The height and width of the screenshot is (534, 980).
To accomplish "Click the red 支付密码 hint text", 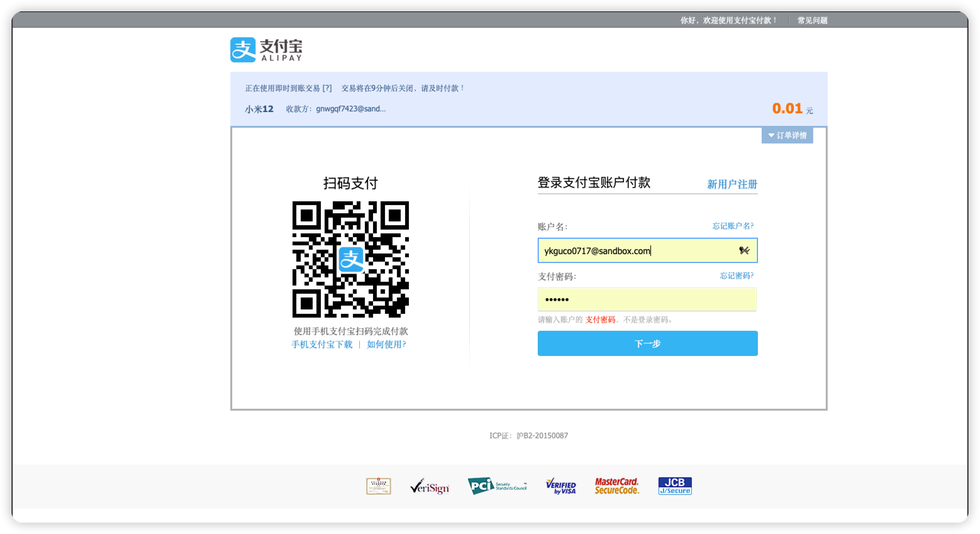I will click(600, 320).
